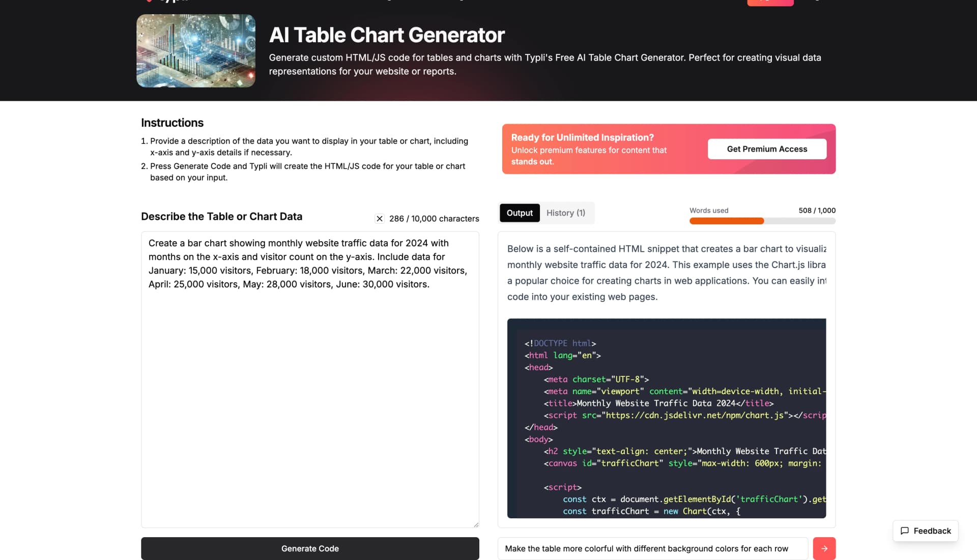Click the AI Table Chart Generator thumbnail image
This screenshot has width=977, height=560.
point(195,51)
